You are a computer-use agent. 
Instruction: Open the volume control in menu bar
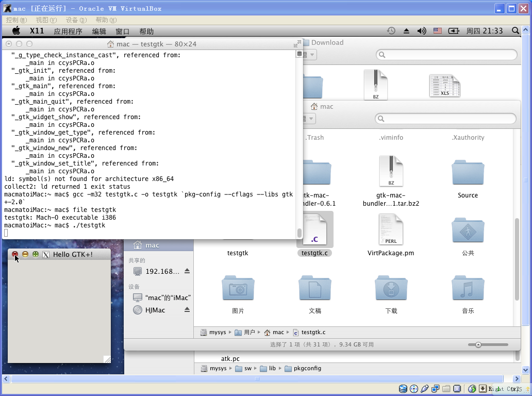pos(422,31)
